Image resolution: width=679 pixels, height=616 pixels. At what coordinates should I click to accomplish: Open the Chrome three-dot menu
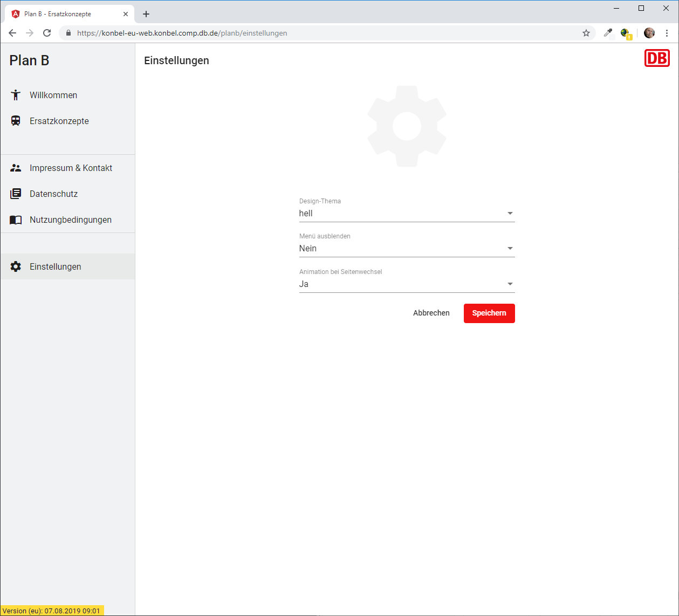[x=667, y=33]
